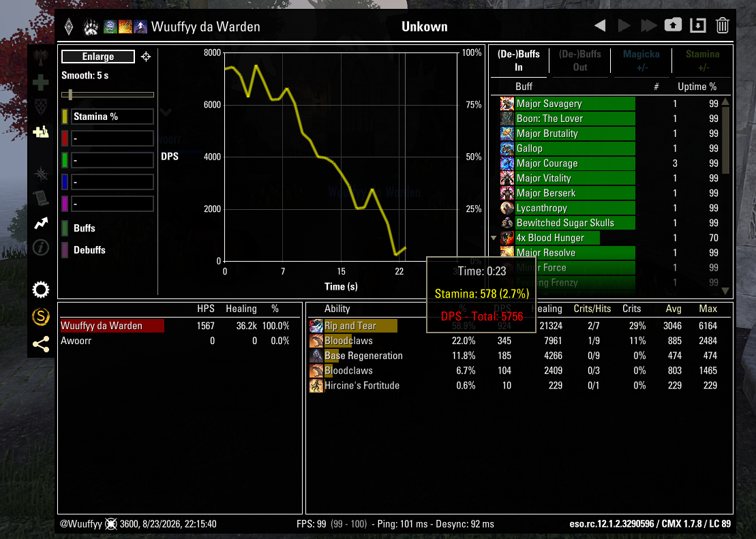Screen dimensions: 756x539
Task: Switch to (De-)Buffs Out tab
Action: point(580,61)
